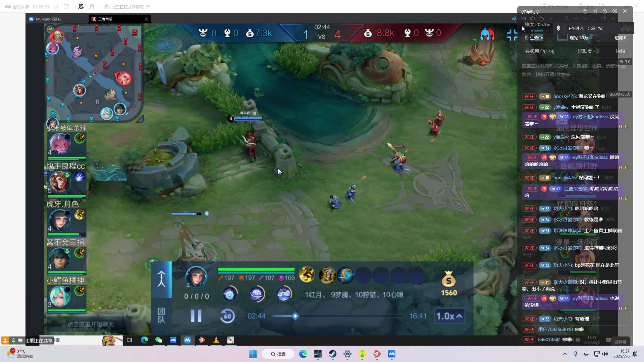The height and width of the screenshot is (362, 644).
Task: Open VLC cone icon in shared-screen taskbar
Action: coord(216,340)
